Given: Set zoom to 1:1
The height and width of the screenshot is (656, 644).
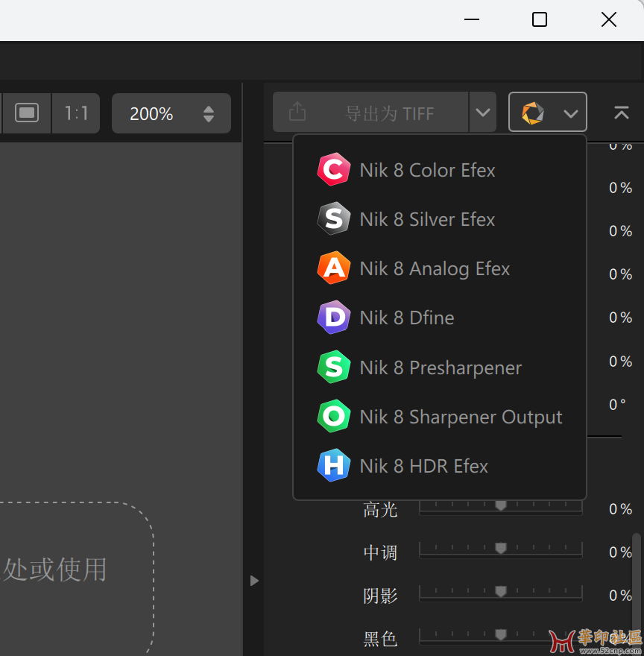Looking at the screenshot, I should click(x=76, y=113).
